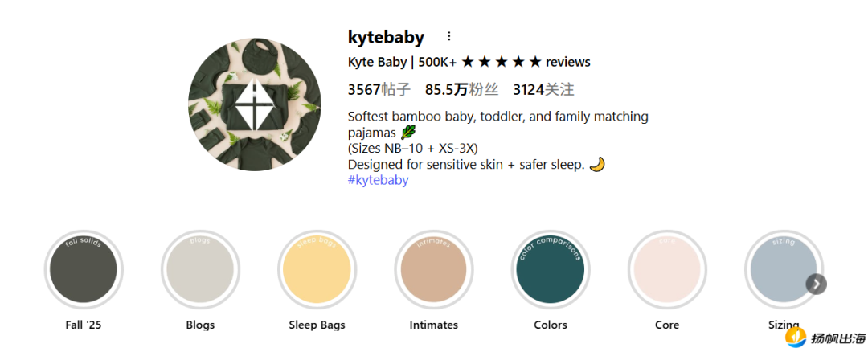Open the Blogs highlight circle
This screenshot has height=352, width=868.
tap(200, 270)
